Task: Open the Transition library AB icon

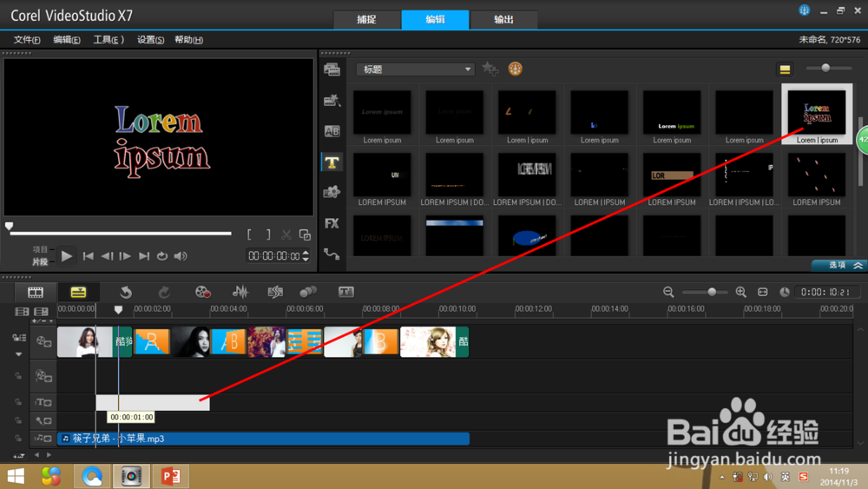Action: (332, 131)
